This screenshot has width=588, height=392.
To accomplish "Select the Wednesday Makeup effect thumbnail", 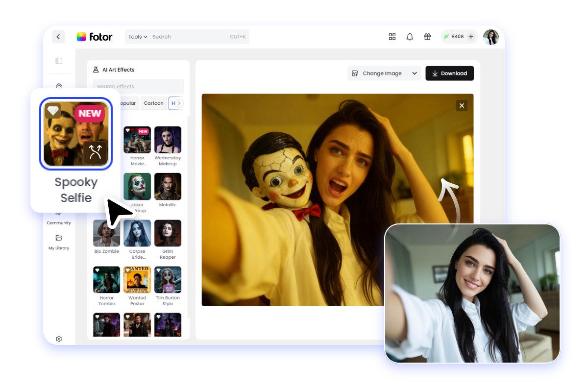I will pos(168,140).
